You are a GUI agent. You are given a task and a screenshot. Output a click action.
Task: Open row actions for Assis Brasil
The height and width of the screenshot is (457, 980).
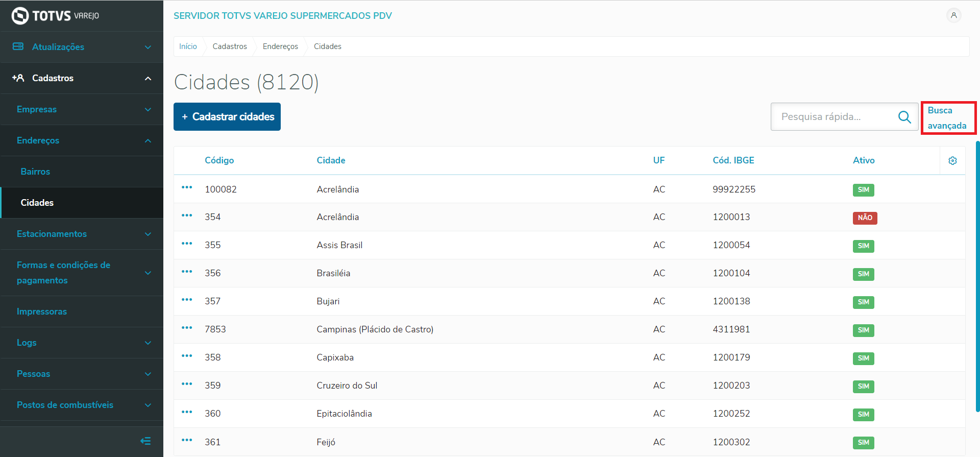click(x=187, y=244)
